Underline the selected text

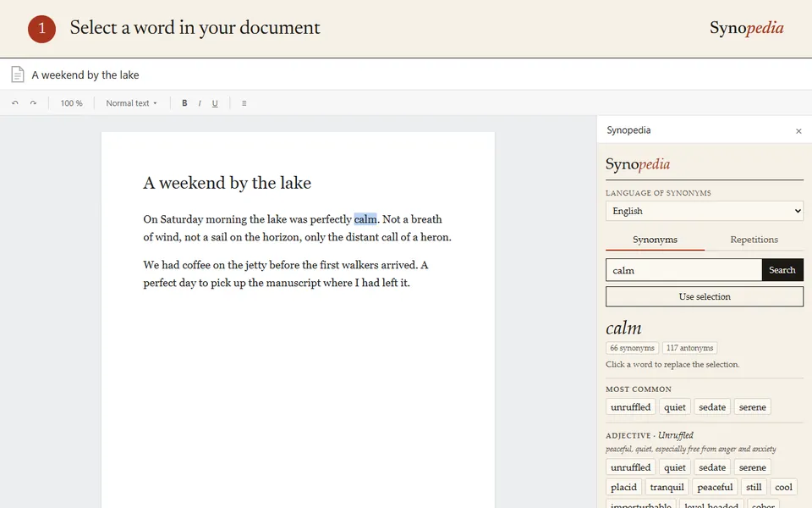(215, 103)
